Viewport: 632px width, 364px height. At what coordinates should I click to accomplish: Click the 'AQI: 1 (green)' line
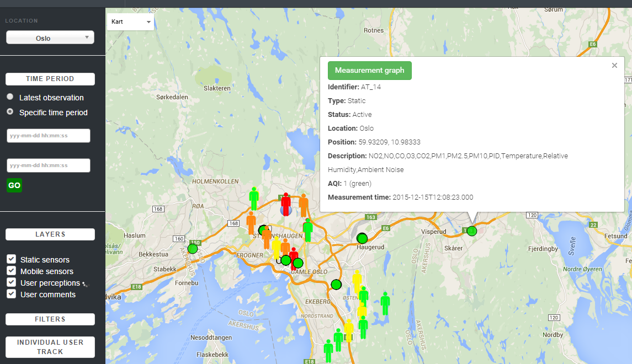pos(349,184)
